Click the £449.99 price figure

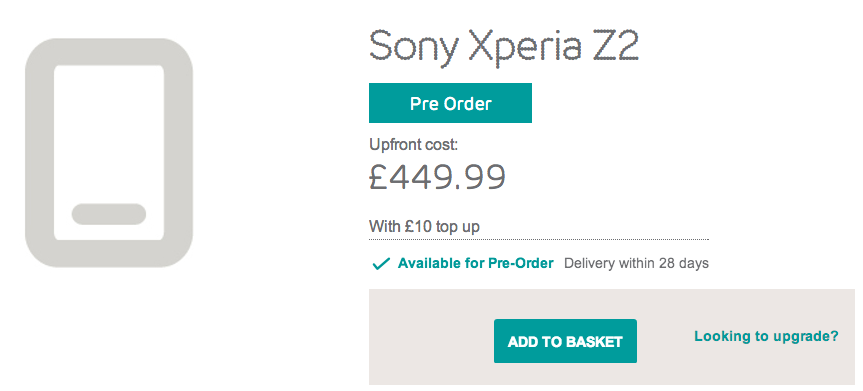[x=437, y=177]
